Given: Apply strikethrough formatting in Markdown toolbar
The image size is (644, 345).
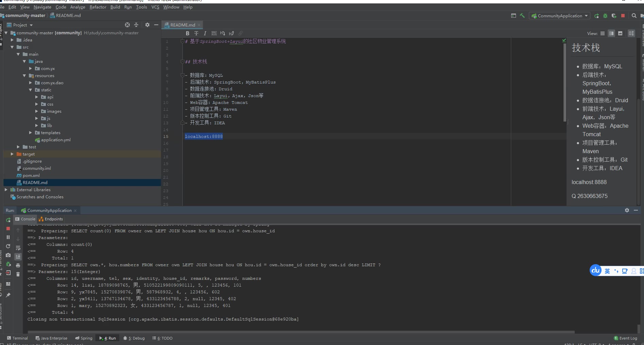Looking at the screenshot, I should 196,33.
